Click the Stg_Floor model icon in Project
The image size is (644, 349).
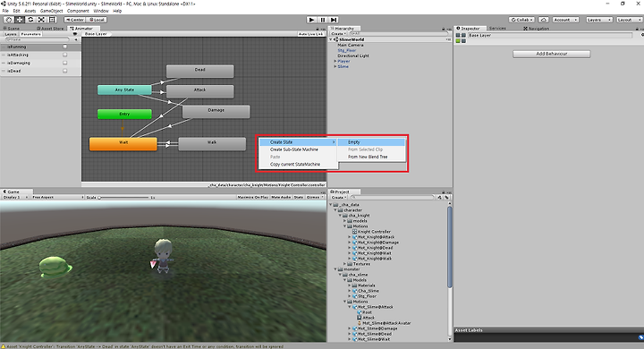tap(354, 296)
